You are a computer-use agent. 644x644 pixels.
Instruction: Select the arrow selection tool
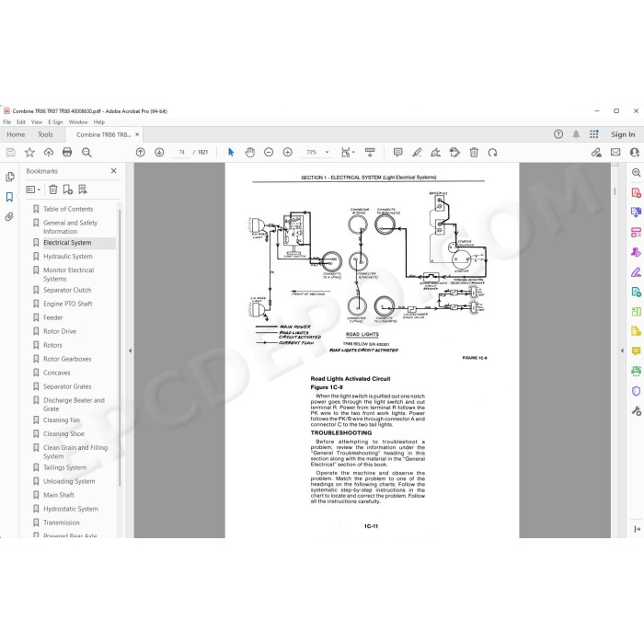[231, 153]
